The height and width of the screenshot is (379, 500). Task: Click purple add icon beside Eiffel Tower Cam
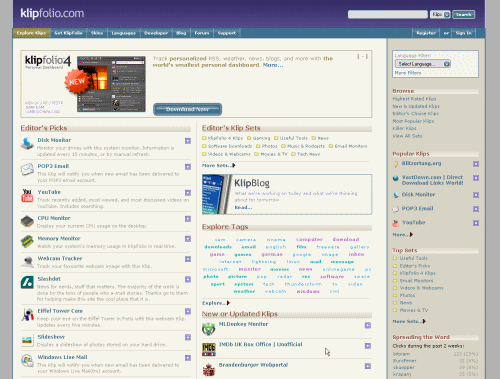point(188,311)
